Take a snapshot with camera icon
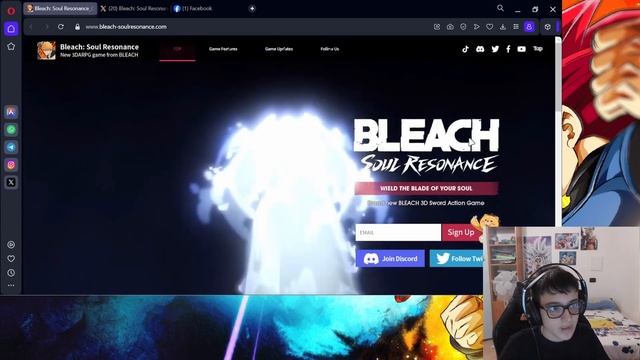Viewport: 640px width, 360px height. point(450,27)
